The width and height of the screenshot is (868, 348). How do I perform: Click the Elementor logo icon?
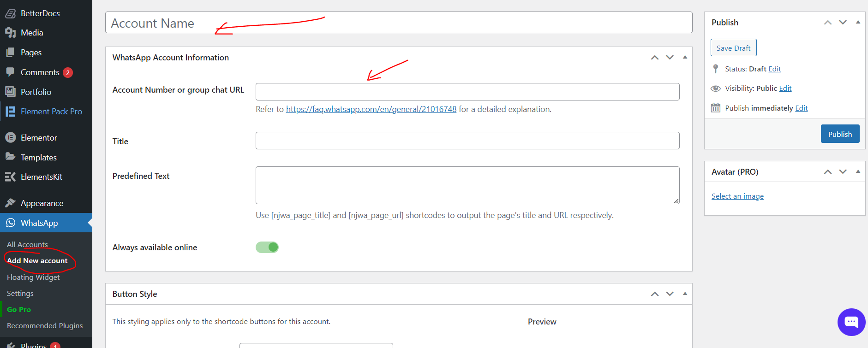click(x=10, y=137)
